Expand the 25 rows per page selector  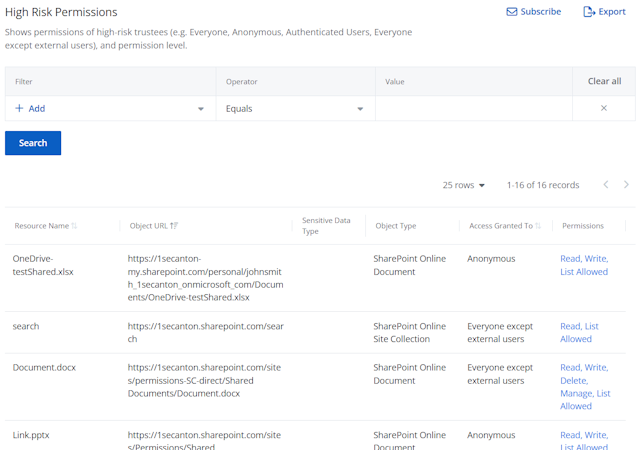(464, 185)
